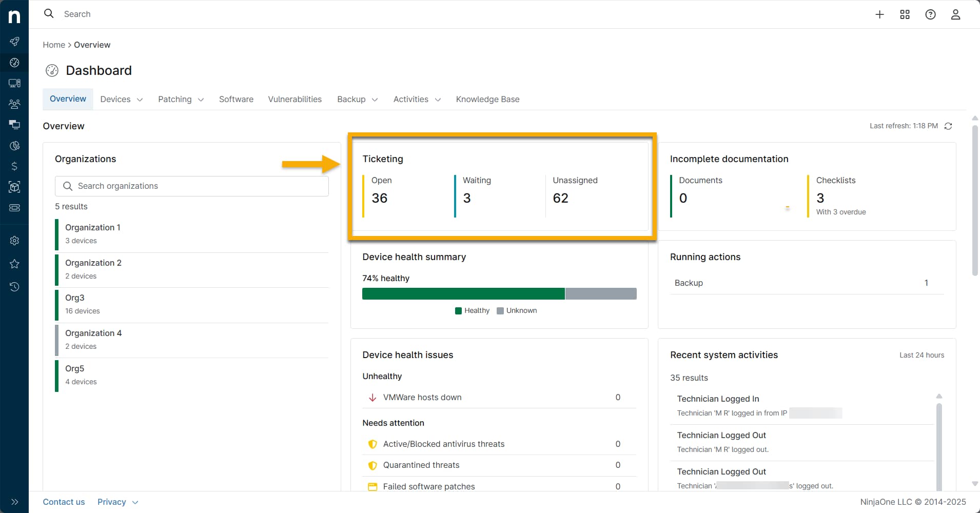Click the refresh icon beside Last refresh
980x513 pixels.
[x=948, y=126]
